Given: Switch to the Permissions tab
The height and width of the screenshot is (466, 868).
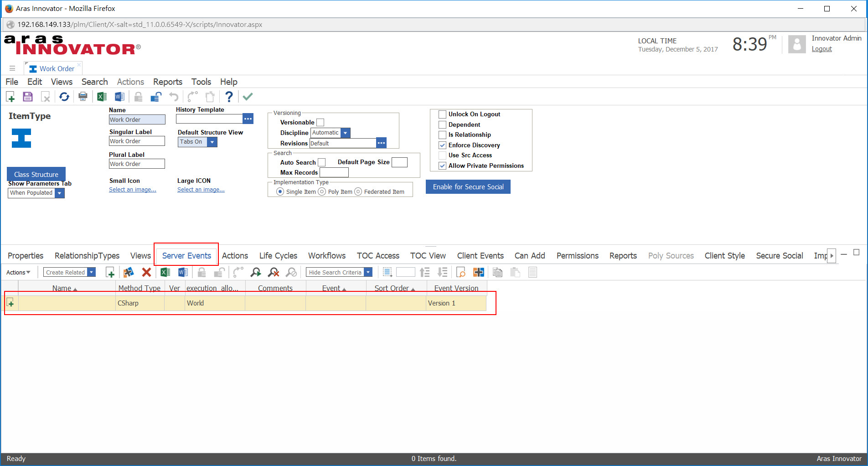Looking at the screenshot, I should (x=578, y=256).
